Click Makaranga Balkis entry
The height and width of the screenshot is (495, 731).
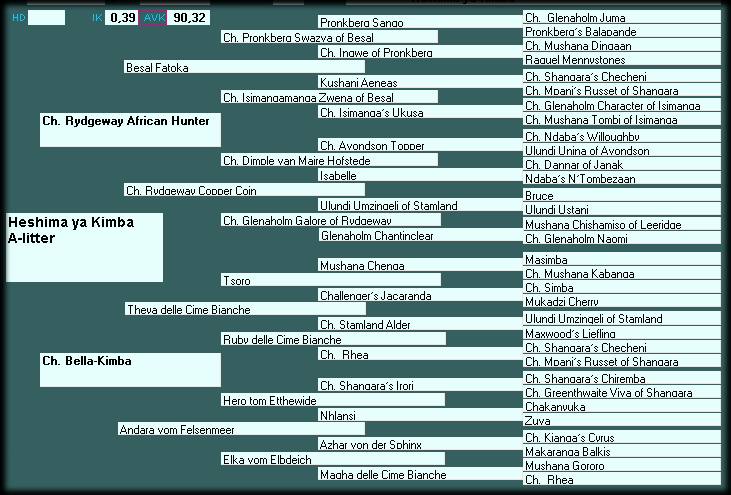(622, 451)
